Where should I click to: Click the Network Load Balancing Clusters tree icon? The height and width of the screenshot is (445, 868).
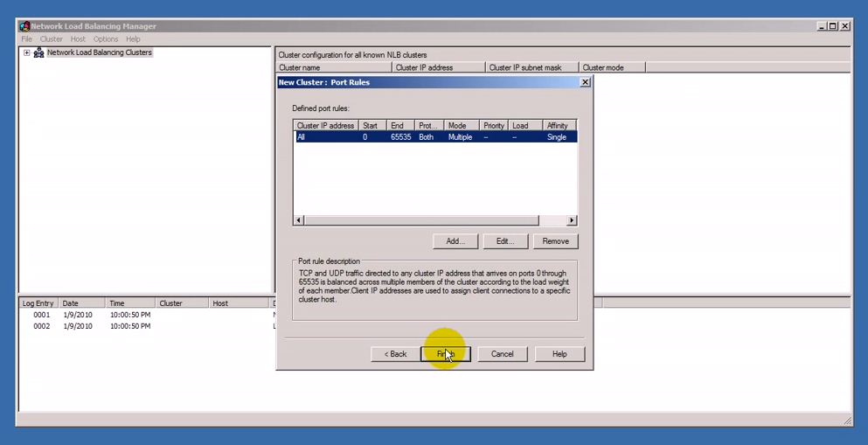coord(38,52)
